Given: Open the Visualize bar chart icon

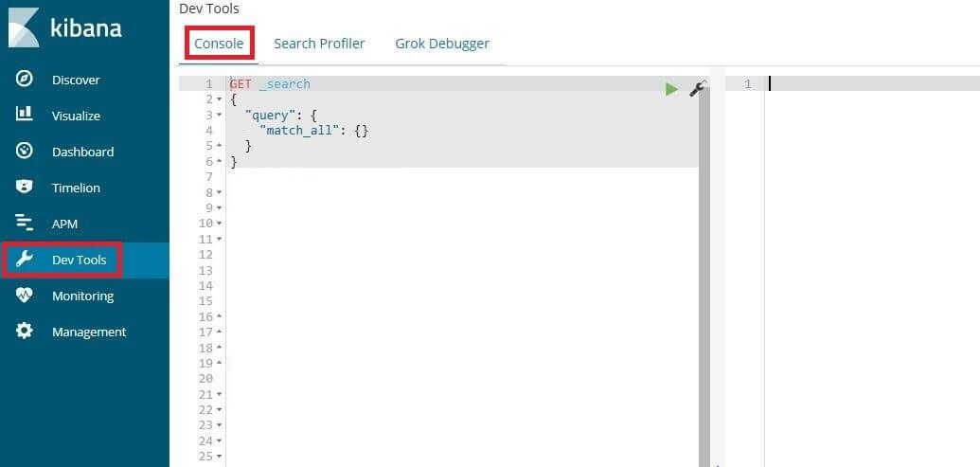Looking at the screenshot, I should (x=25, y=116).
